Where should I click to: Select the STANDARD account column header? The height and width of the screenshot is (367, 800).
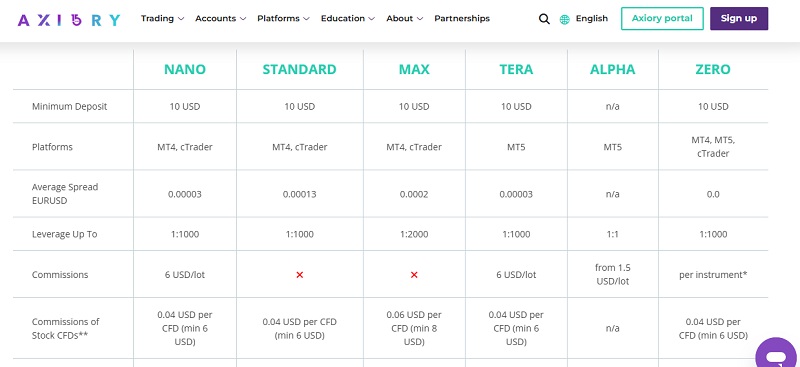(x=299, y=69)
